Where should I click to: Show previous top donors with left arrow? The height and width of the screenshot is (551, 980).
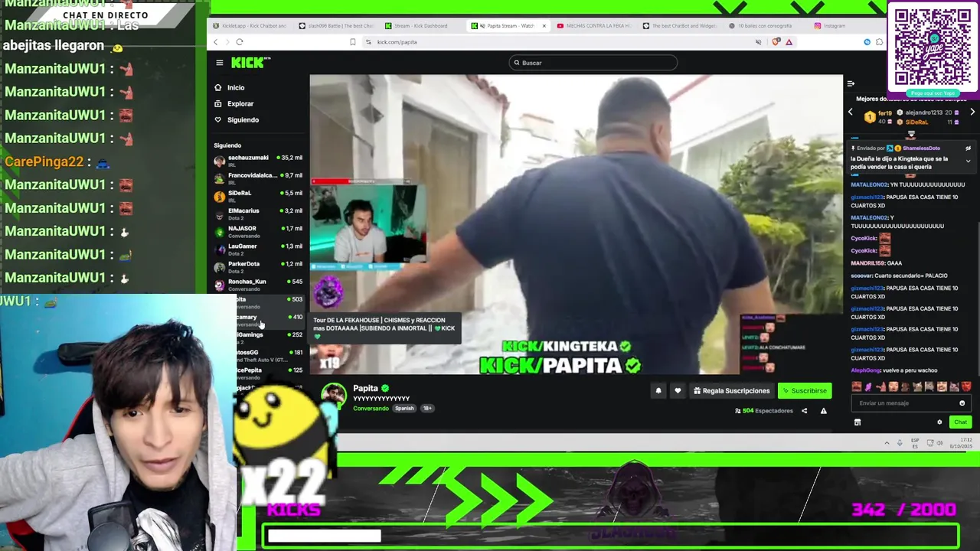pyautogui.click(x=850, y=112)
